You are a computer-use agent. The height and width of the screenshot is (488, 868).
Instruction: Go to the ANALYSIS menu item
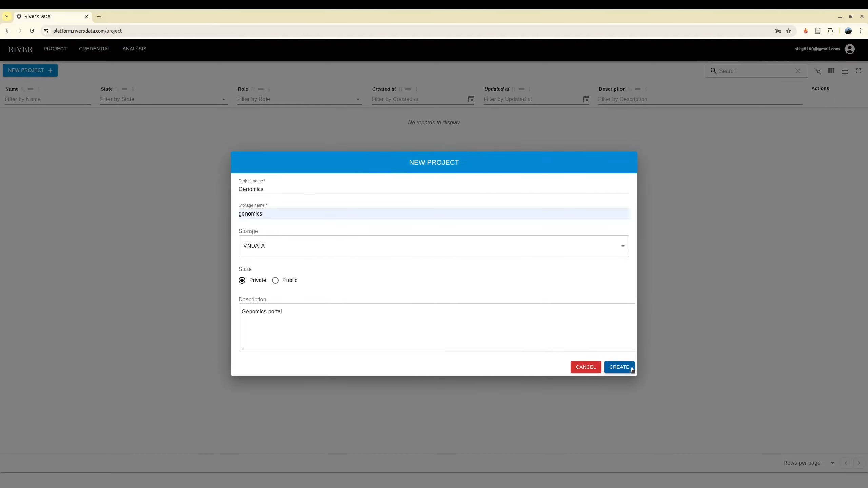134,49
